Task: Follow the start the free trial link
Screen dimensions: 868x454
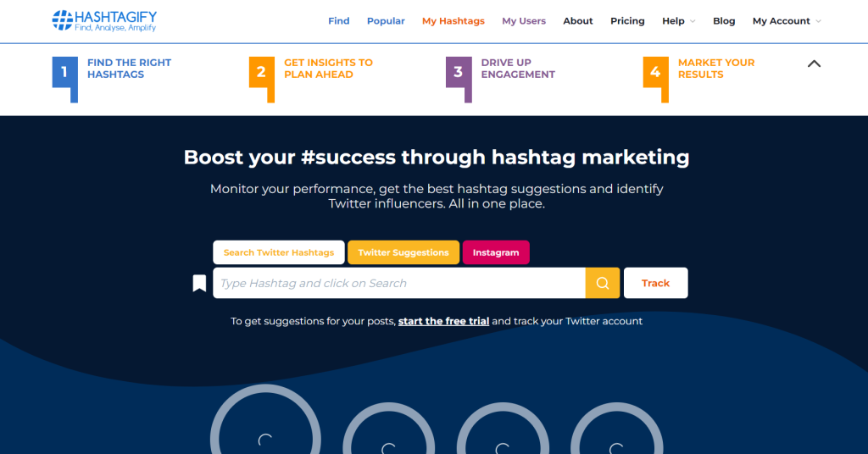Action: (443, 321)
